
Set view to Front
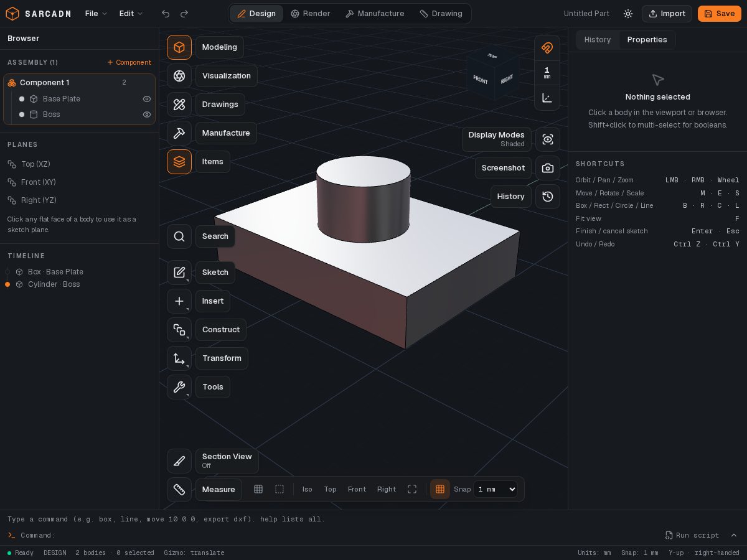tap(357, 489)
